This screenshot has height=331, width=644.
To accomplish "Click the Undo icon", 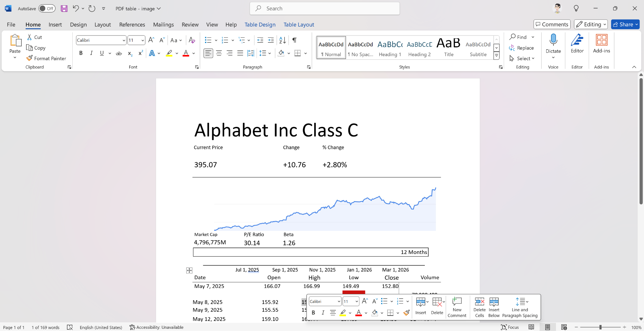I will (x=75, y=8).
